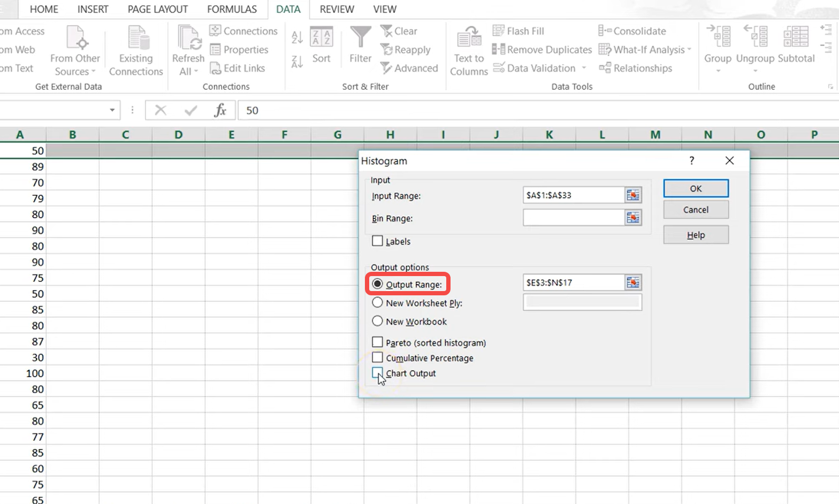This screenshot has height=504, width=839.
Task: Go to the REVIEW tab
Action: pos(337,9)
